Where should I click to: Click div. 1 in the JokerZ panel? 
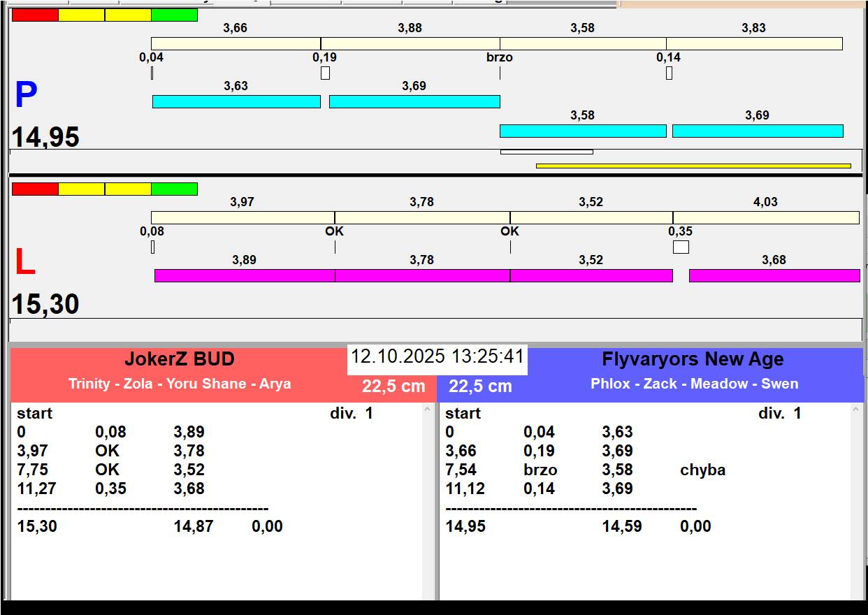(352, 413)
